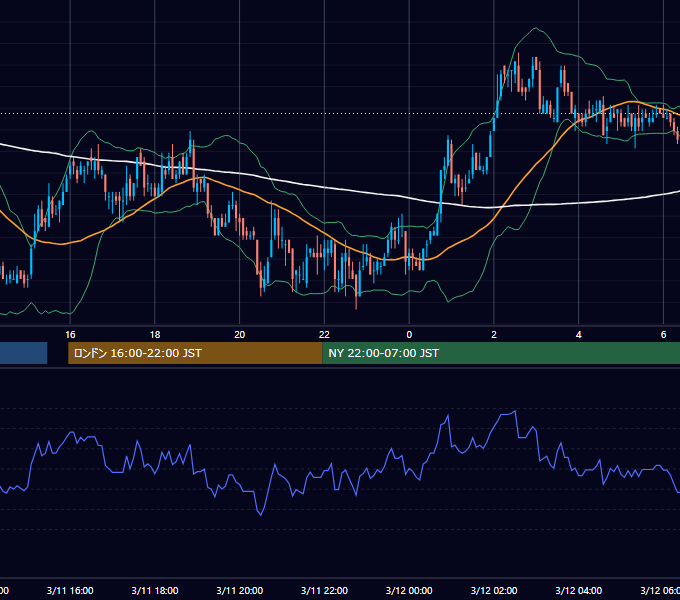This screenshot has width=680, height=600.
Task: Select the blue session bar left of ロンドン
Action: (x=23, y=353)
